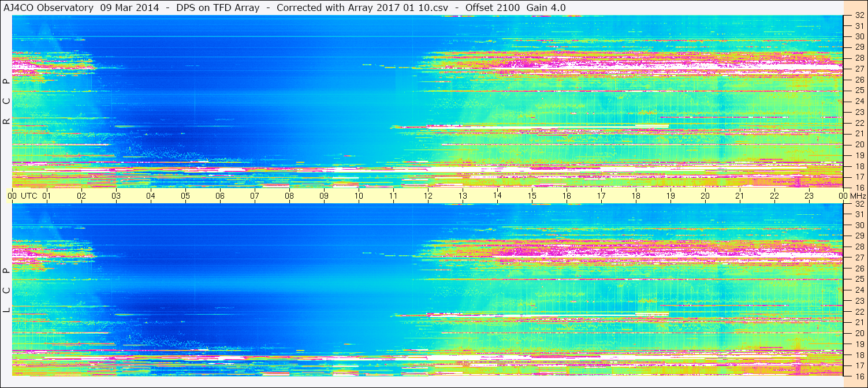Click the 18 MHz tick label of RCP panel
Viewport: 868px width, 388px height.
(859, 166)
